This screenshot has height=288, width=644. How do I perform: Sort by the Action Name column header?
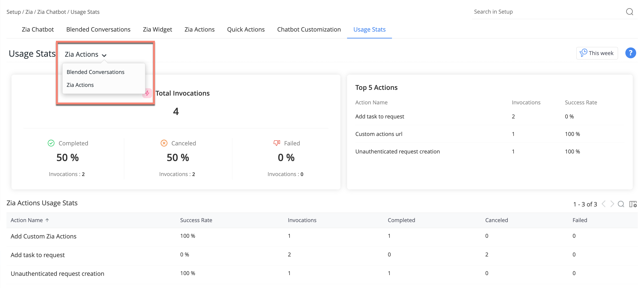click(27, 220)
